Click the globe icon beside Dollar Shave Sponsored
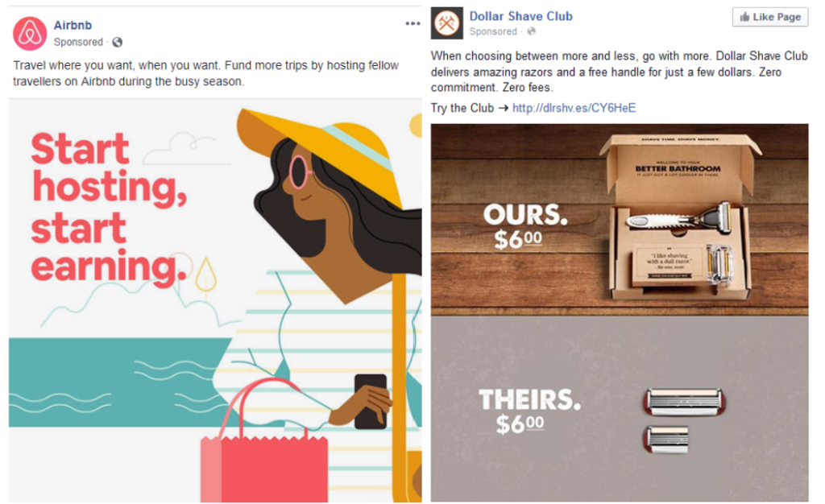Viewport: 825px width, 504px height. click(532, 31)
